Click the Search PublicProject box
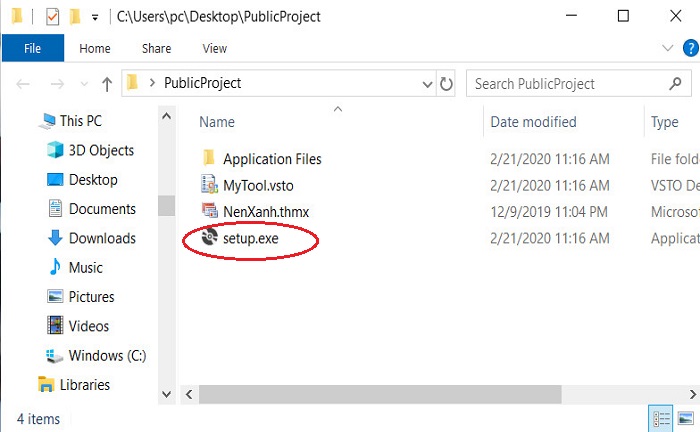 coord(579,83)
